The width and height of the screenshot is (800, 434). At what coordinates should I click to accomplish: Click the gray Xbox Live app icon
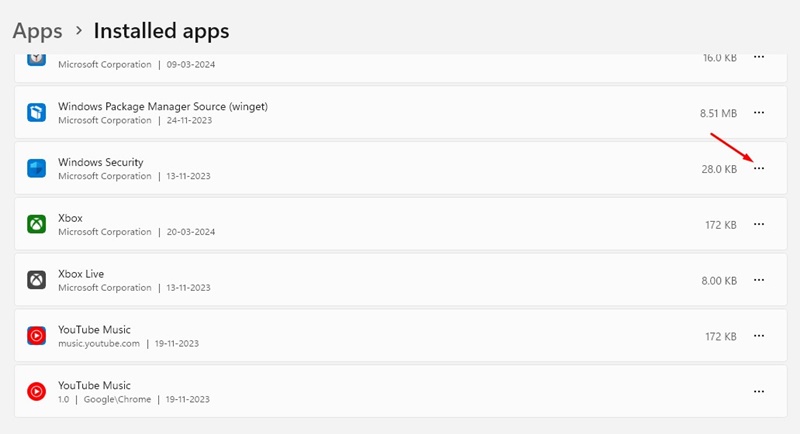(37, 281)
